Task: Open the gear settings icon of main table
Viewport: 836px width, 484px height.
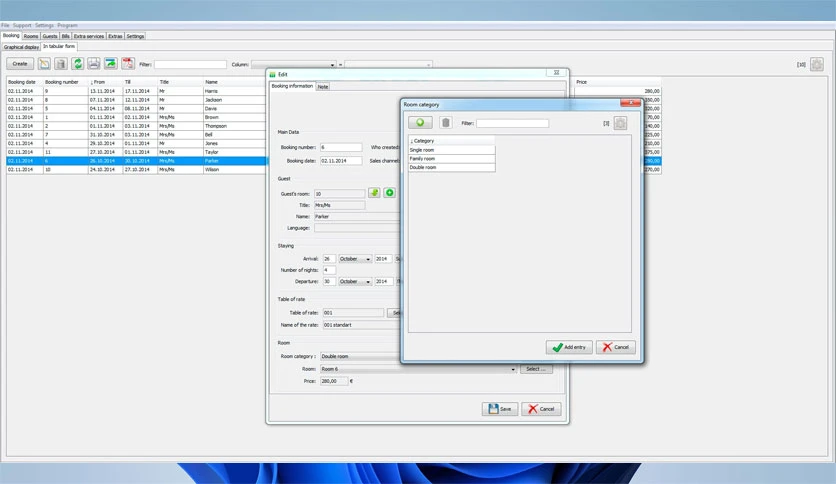Action: pyautogui.click(x=817, y=64)
